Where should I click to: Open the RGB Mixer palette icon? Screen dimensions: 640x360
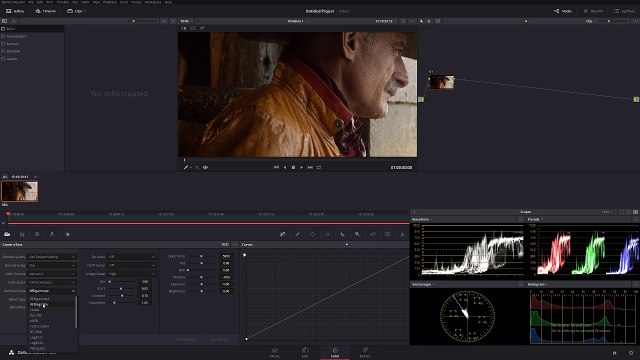(x=52, y=234)
